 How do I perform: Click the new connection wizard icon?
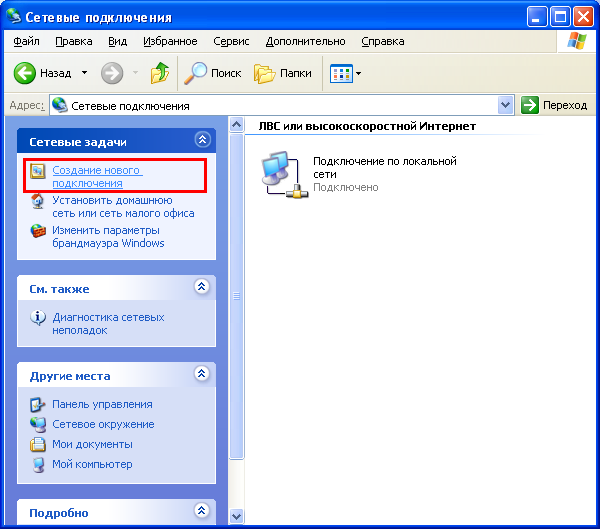pyautogui.click(x=38, y=171)
